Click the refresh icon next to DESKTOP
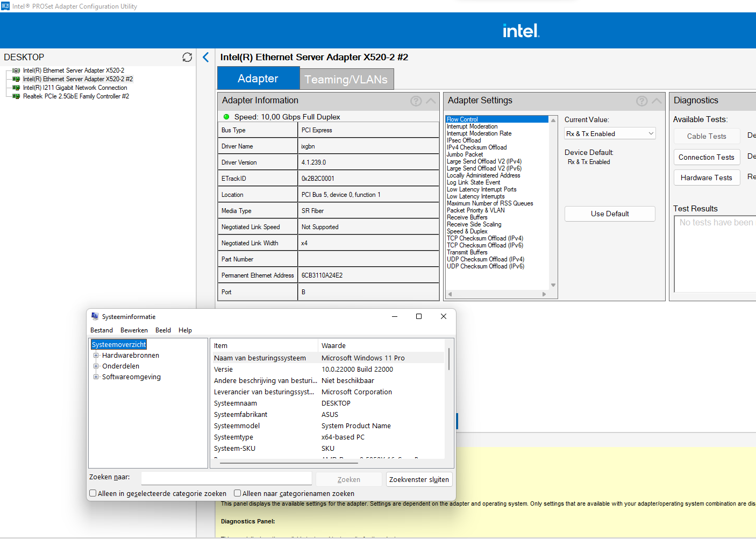The height and width of the screenshot is (539, 756). pyautogui.click(x=187, y=57)
